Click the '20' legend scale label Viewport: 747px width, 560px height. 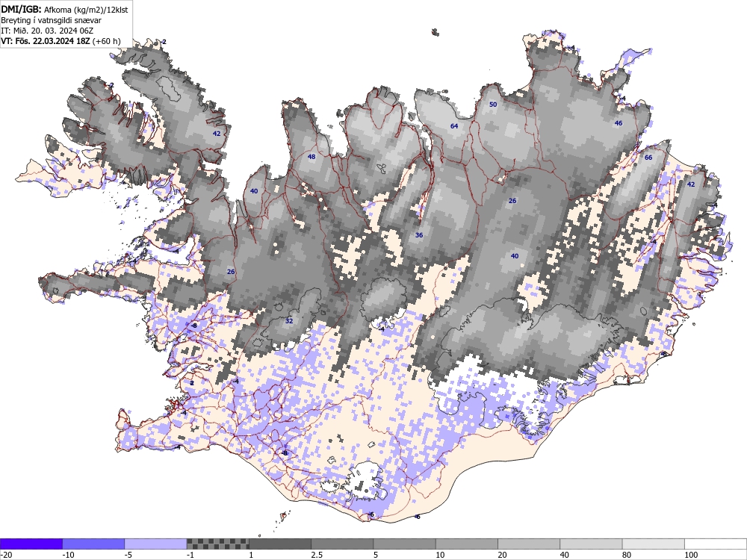coord(503,555)
